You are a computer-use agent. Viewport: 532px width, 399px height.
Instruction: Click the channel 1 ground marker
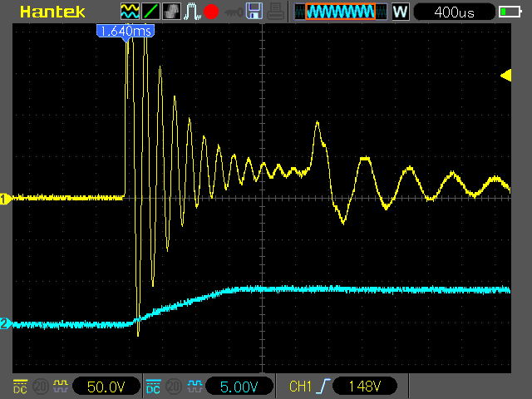tap(6, 199)
